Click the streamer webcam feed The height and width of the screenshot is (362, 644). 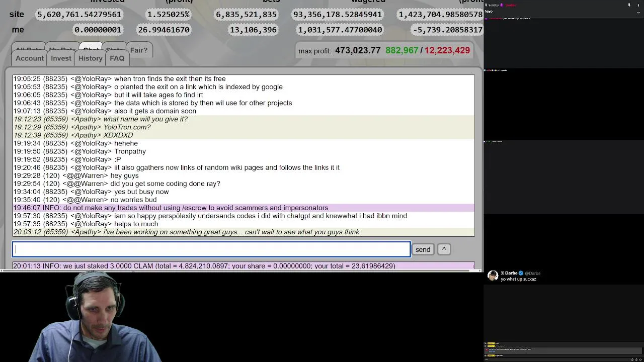point(98,317)
